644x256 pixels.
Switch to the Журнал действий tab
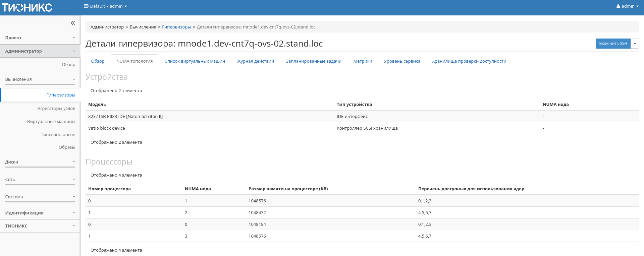tap(255, 61)
